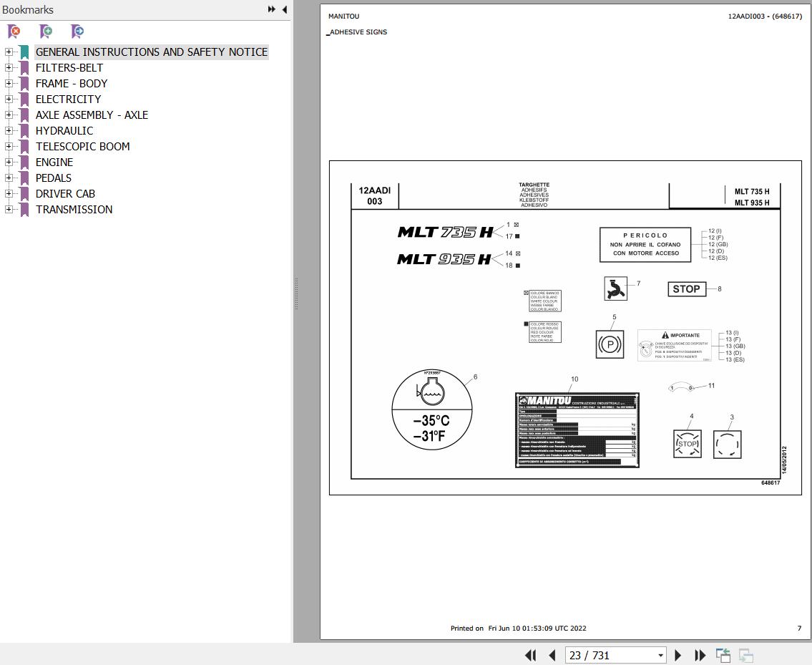812x665 pixels.
Task: Click the expand-all double arrow in Bookmarks header
Action: click(271, 9)
